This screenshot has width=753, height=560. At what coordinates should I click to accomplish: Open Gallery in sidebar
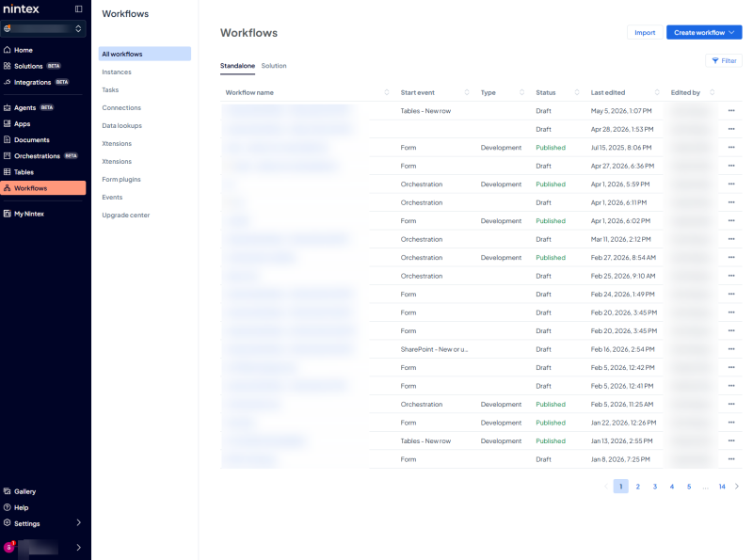[x=25, y=491]
